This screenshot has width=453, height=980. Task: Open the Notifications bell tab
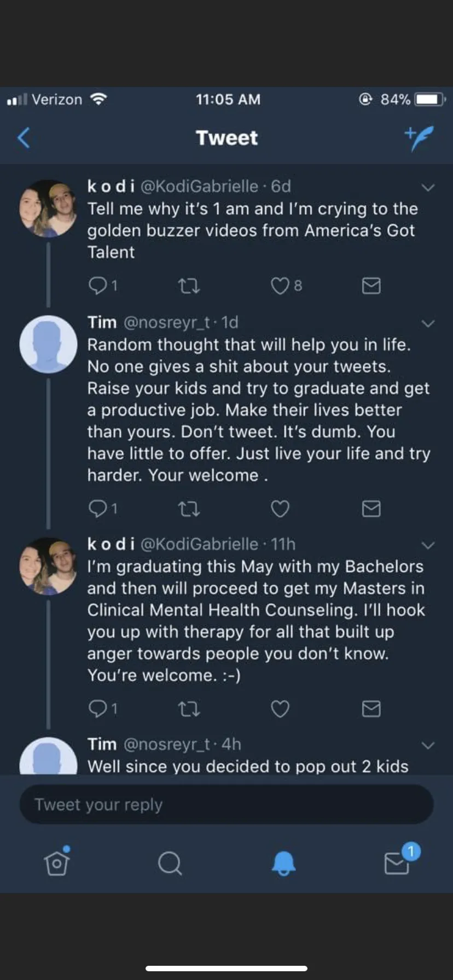283,863
